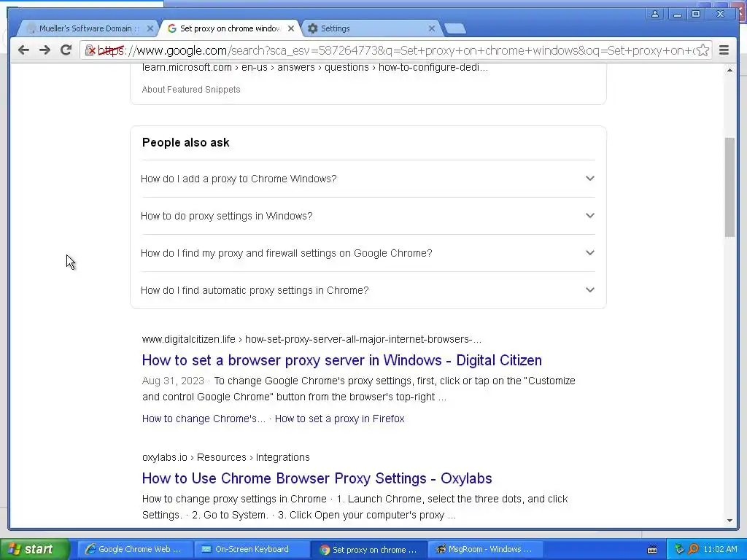
Task: Reload the current page
Action: click(x=66, y=50)
